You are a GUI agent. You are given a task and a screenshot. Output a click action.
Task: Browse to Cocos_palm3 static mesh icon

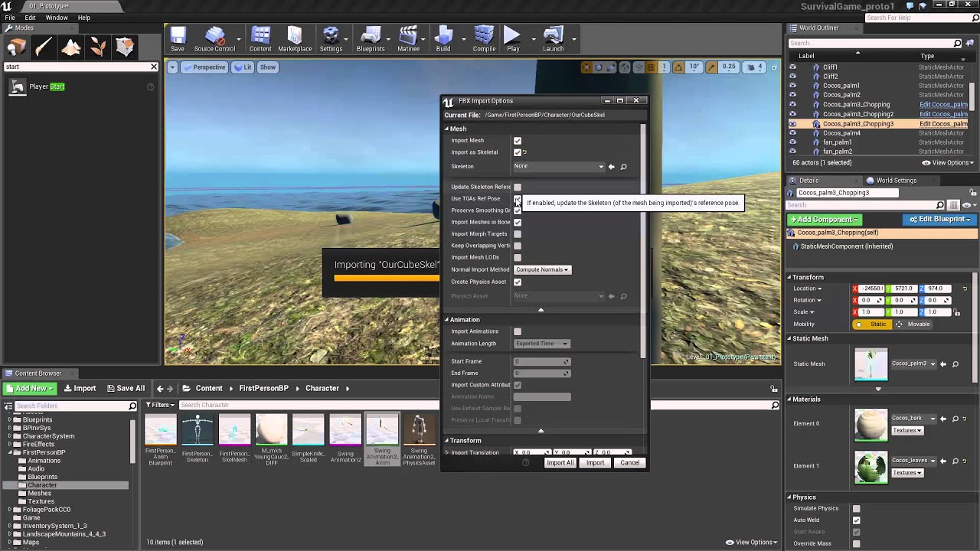pos(955,364)
